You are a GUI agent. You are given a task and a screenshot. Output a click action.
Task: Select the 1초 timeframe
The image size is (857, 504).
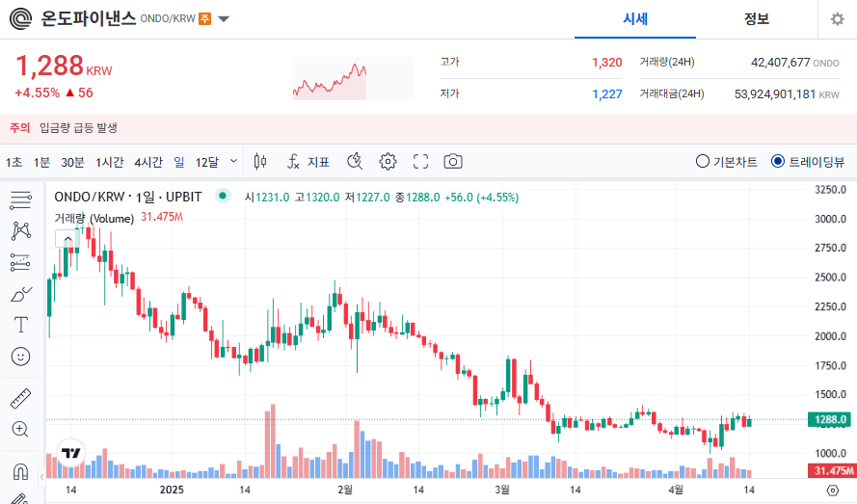pos(14,162)
